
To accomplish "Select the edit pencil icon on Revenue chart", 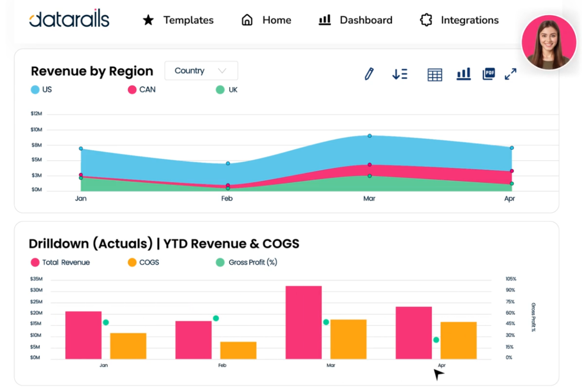I will coord(369,74).
